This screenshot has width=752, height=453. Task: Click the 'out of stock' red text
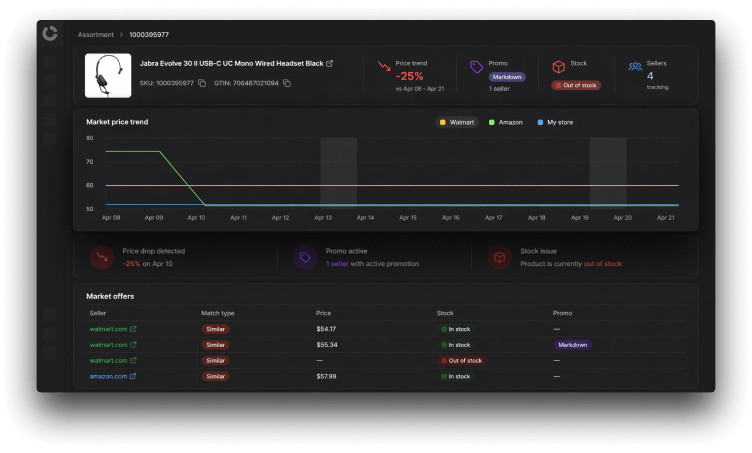click(602, 264)
